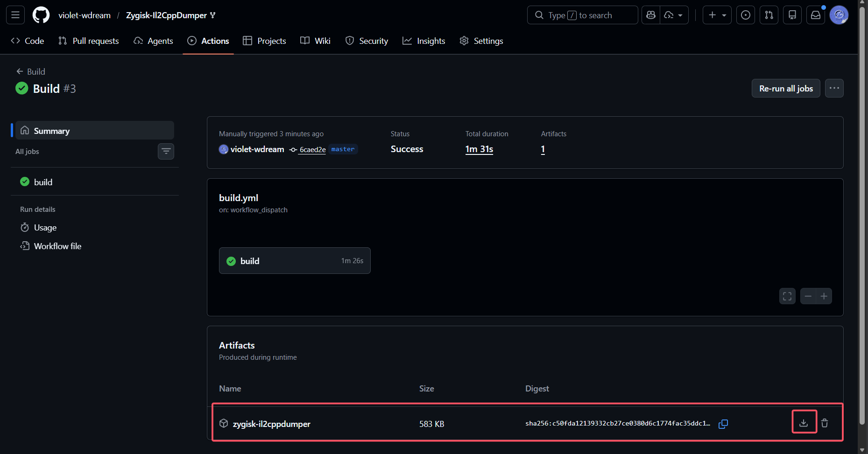Open the Issues icon in header
868x454 pixels.
[746, 15]
